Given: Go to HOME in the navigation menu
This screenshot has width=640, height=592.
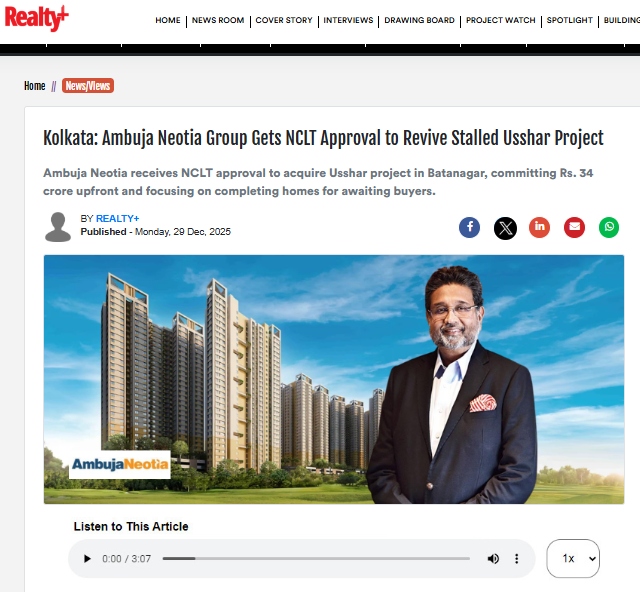Looking at the screenshot, I should [x=168, y=20].
